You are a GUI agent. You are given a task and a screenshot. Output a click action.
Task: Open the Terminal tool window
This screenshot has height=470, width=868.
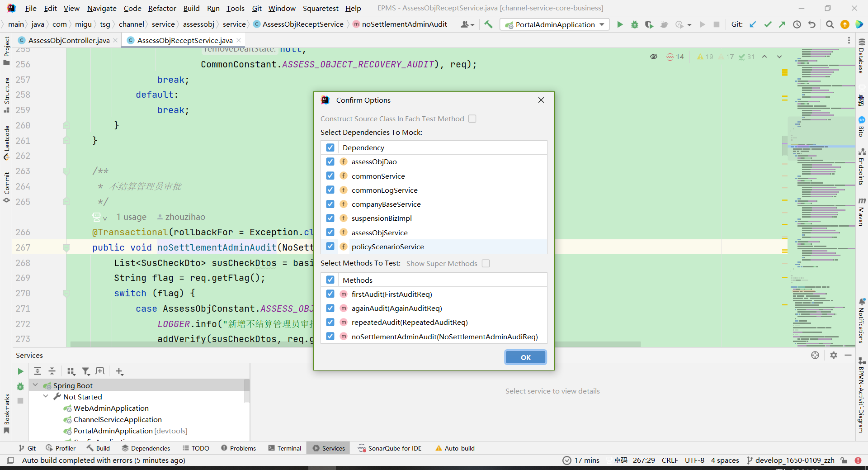pos(284,448)
